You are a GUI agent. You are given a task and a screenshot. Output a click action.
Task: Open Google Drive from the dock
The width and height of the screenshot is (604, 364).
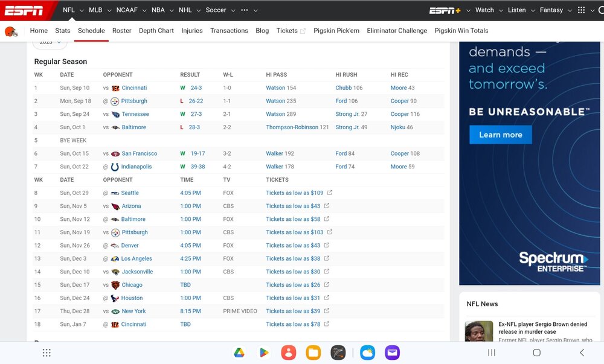(x=239, y=353)
